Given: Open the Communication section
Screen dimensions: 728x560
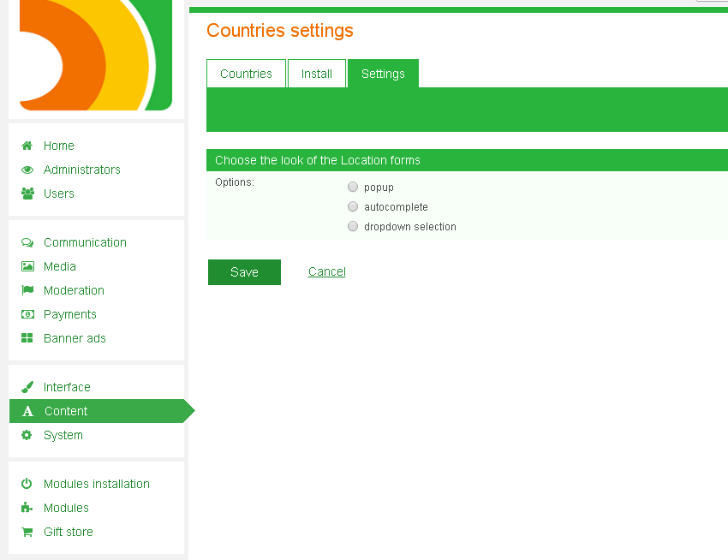Looking at the screenshot, I should tap(85, 242).
